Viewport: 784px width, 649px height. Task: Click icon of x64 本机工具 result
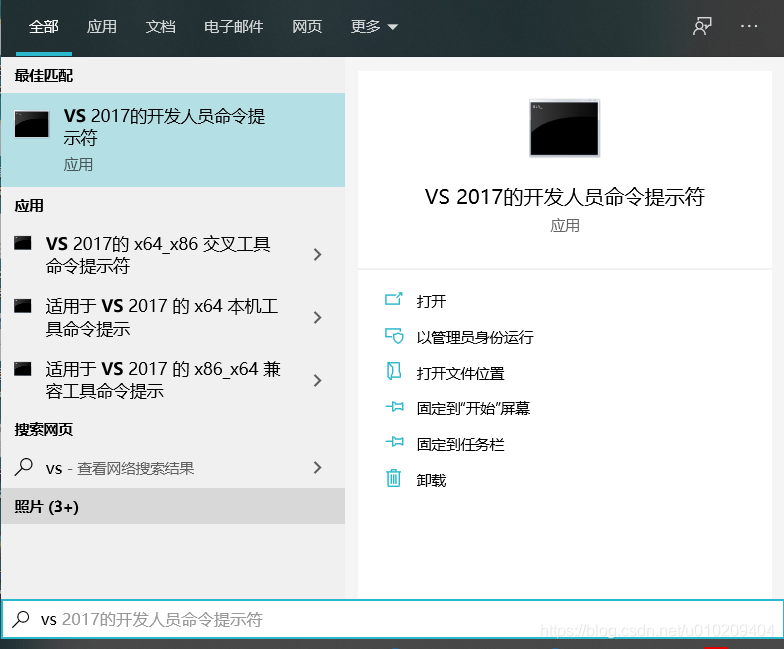pyautogui.click(x=22, y=306)
